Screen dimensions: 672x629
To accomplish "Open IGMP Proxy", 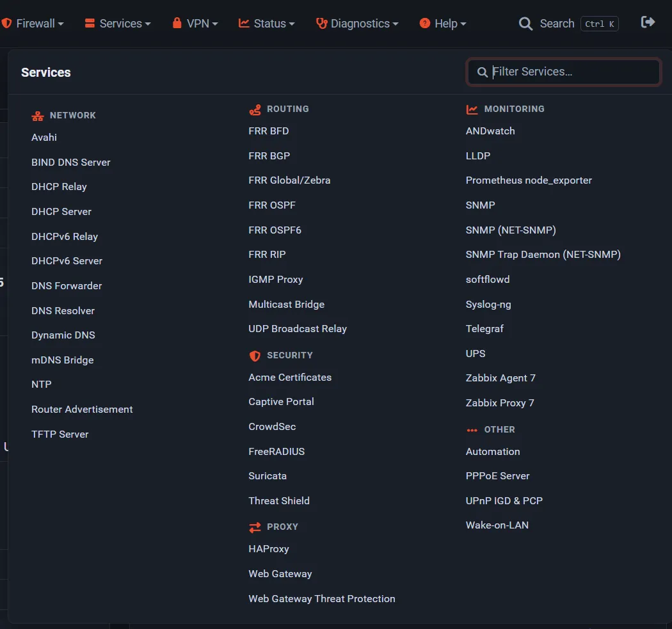I will pos(276,280).
